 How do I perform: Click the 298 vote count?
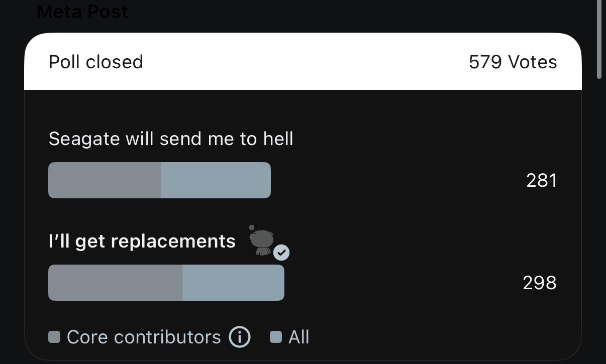pos(539,283)
